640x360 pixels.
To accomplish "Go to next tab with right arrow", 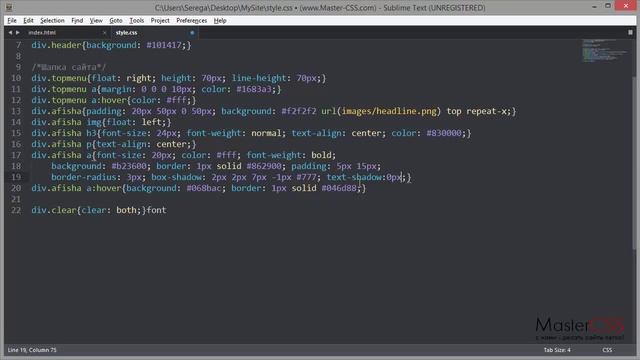I will click(x=18, y=32).
